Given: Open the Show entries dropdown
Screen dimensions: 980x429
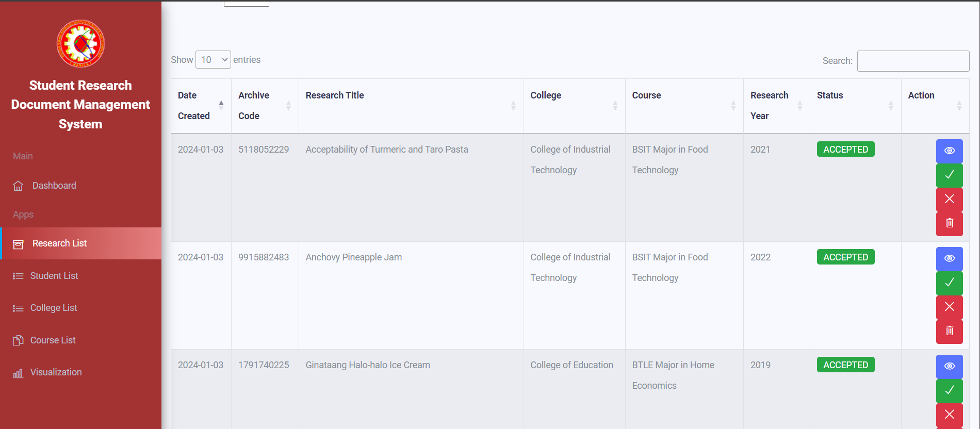Looking at the screenshot, I should click(x=213, y=60).
